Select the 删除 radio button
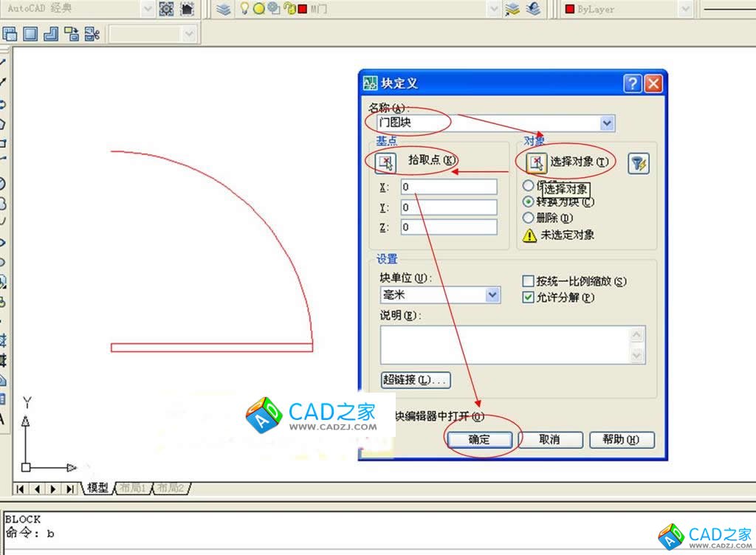This screenshot has width=756, height=555. pyautogui.click(x=528, y=218)
